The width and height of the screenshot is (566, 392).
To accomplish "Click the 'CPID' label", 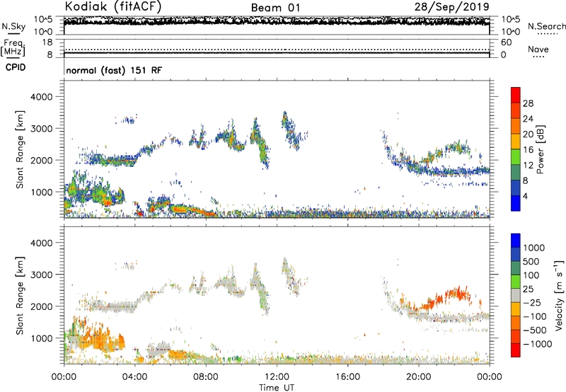I will coord(16,67).
